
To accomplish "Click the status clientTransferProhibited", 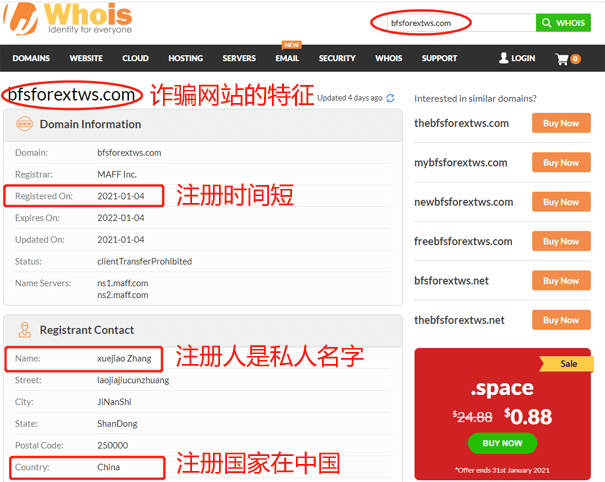I will (x=144, y=261).
